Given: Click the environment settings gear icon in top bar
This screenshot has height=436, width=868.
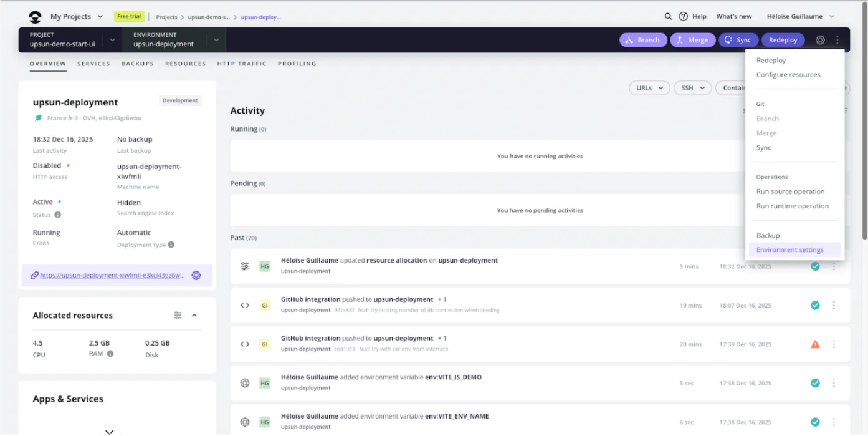Looking at the screenshot, I should [x=820, y=40].
